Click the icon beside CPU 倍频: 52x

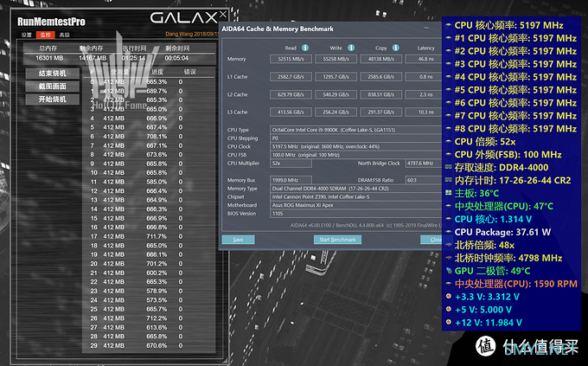[448, 142]
